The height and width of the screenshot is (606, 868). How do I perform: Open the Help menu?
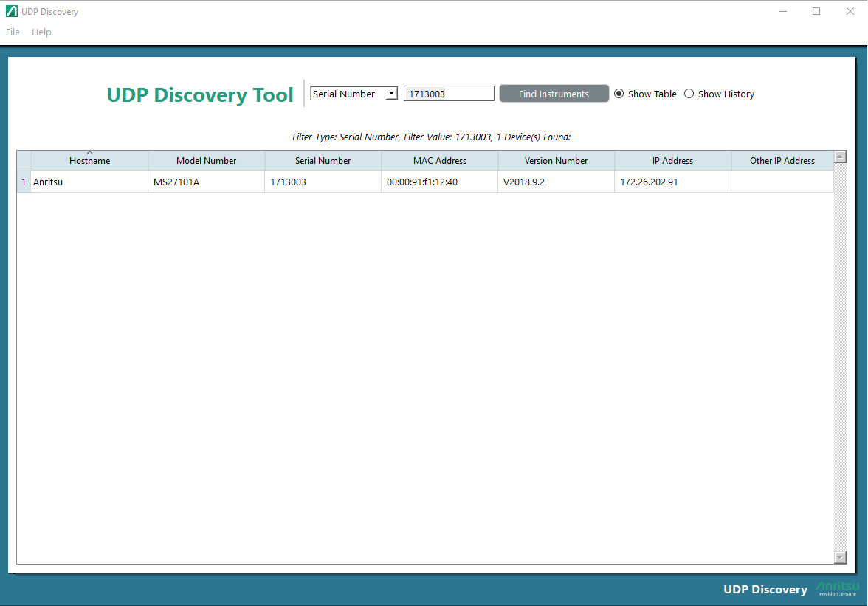click(41, 32)
